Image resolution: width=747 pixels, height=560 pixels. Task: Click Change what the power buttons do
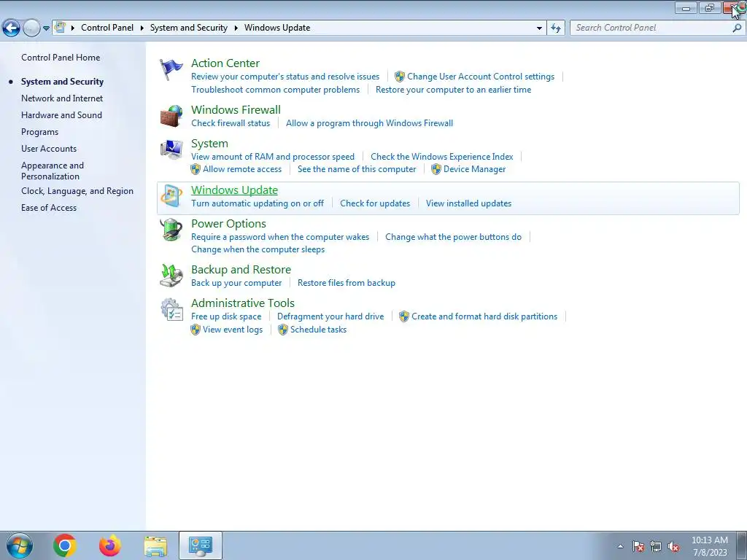tap(453, 237)
